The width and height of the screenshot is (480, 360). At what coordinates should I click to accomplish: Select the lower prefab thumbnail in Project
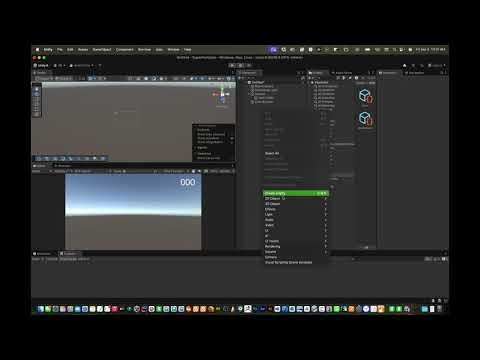coord(365,119)
